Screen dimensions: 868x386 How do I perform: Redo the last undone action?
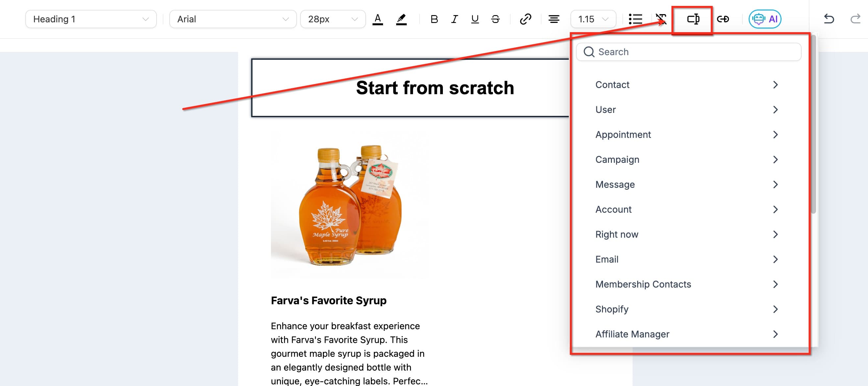point(855,19)
